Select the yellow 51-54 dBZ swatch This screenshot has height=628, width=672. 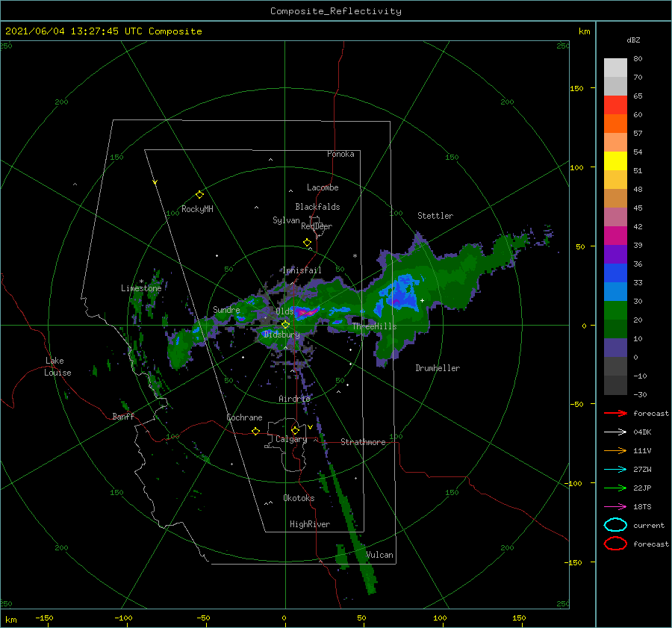tap(615, 161)
